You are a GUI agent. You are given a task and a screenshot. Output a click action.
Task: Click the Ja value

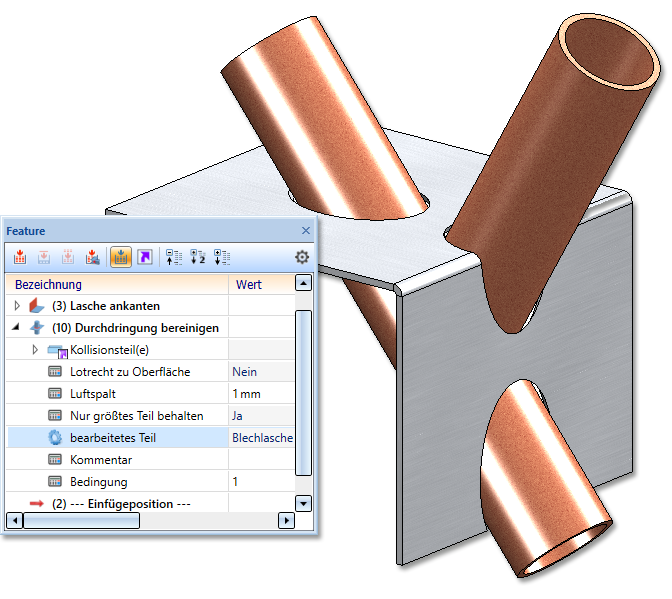pyautogui.click(x=237, y=416)
